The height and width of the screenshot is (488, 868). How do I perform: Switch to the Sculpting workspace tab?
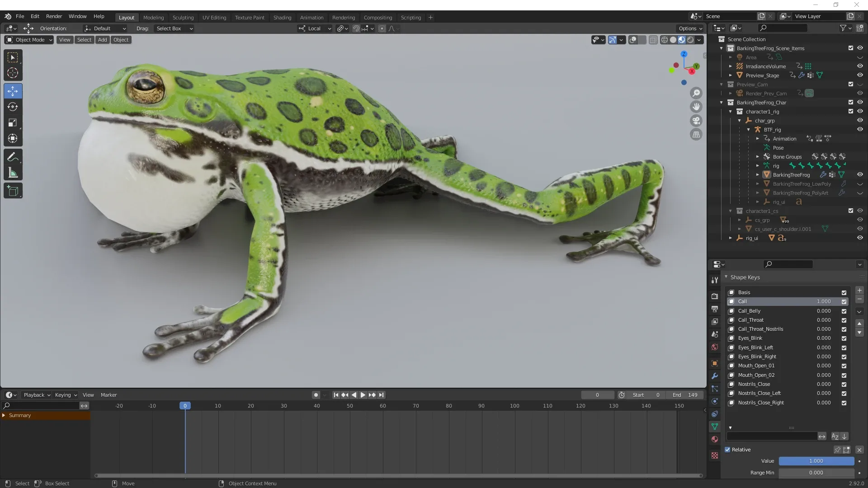pyautogui.click(x=183, y=18)
